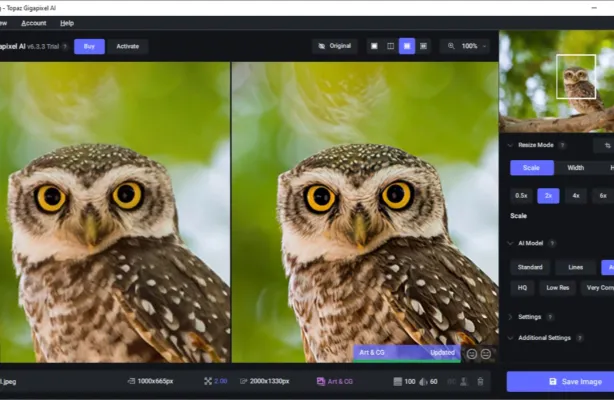Screen dimensions: 614x400
Task: Toggle the Original comparison button
Action: click(x=334, y=46)
